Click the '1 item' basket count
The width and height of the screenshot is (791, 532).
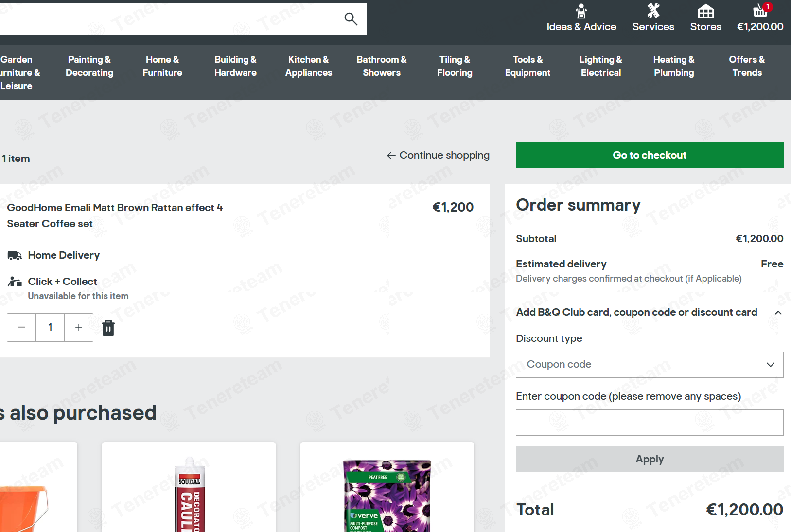16,159
